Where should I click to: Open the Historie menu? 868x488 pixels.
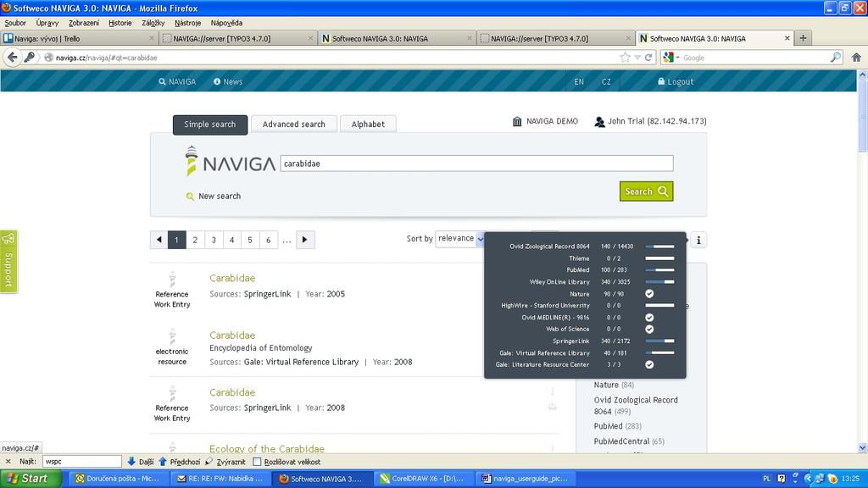(120, 23)
